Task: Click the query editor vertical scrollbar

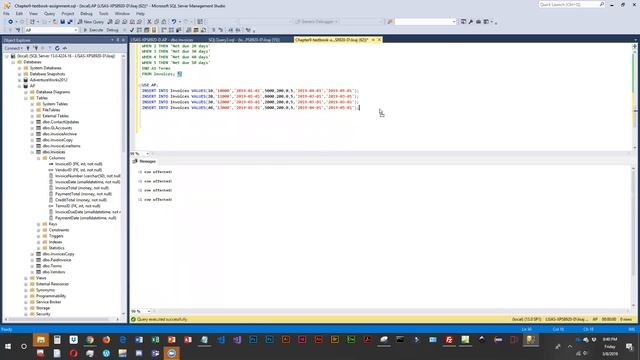Action: pyautogui.click(x=634, y=98)
